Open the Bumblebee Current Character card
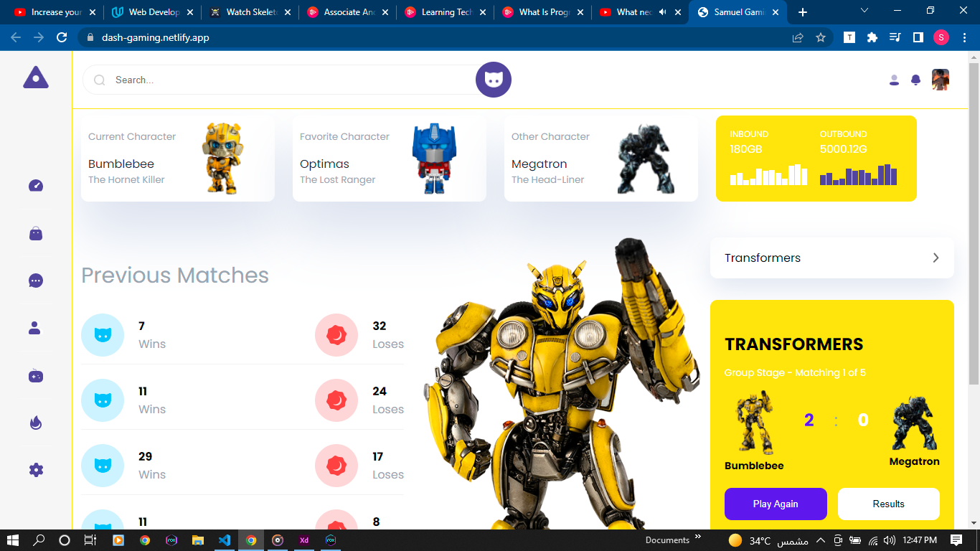This screenshot has width=980, height=551. [178, 159]
